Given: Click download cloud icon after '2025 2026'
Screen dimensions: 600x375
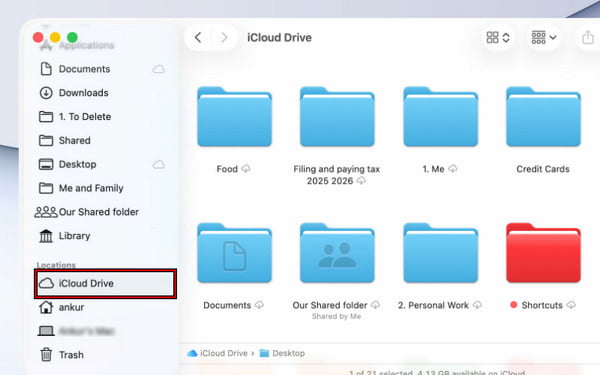Looking at the screenshot, I should point(361,180).
